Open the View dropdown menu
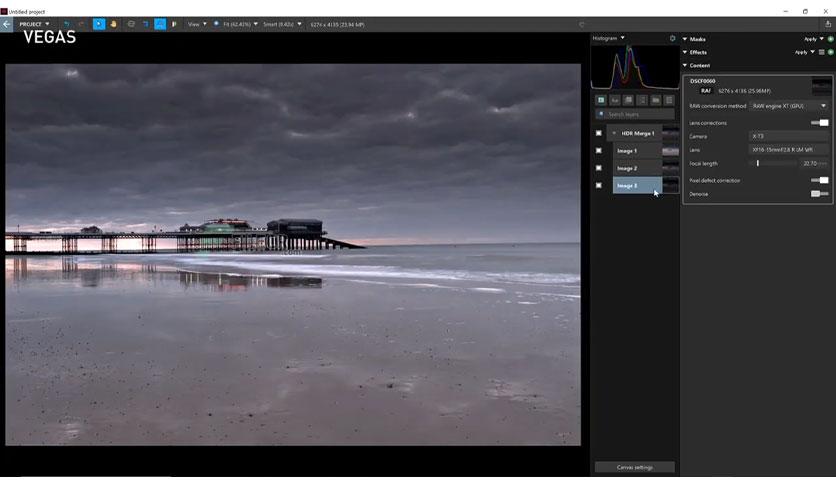 point(197,25)
